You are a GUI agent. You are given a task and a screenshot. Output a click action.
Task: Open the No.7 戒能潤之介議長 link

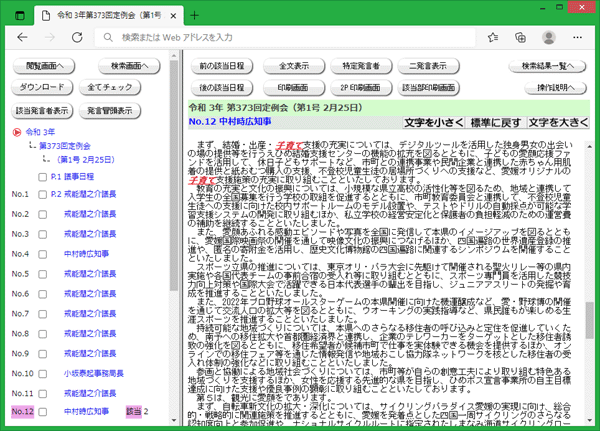click(x=90, y=314)
